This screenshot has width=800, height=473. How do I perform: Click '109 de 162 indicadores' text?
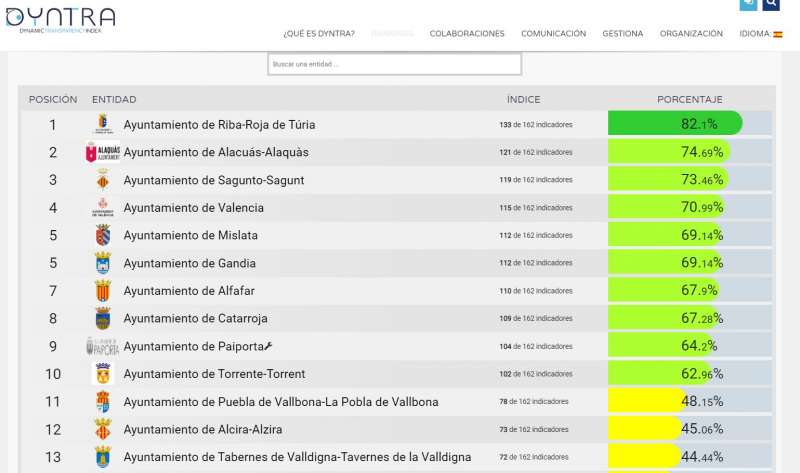coord(536,318)
